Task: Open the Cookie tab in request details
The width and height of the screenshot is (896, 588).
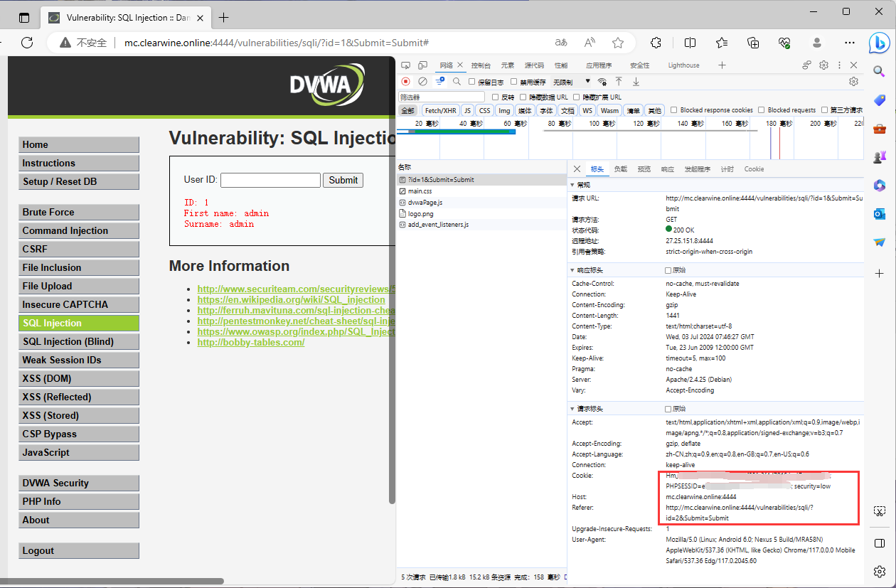Action: pyautogui.click(x=754, y=169)
